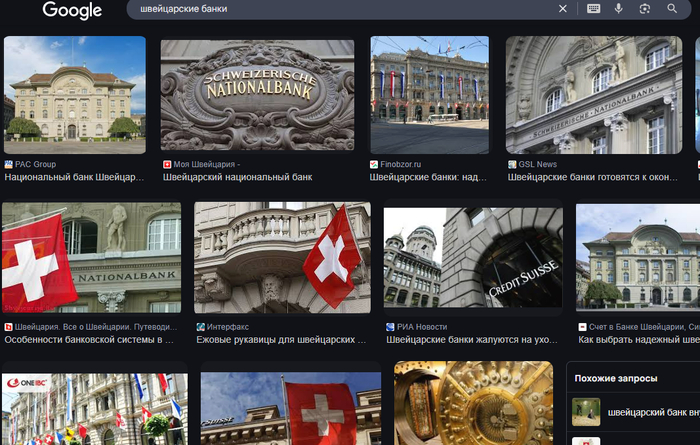Open Swiss flag under blue sky image
This screenshot has width=700, height=445.
click(291, 409)
